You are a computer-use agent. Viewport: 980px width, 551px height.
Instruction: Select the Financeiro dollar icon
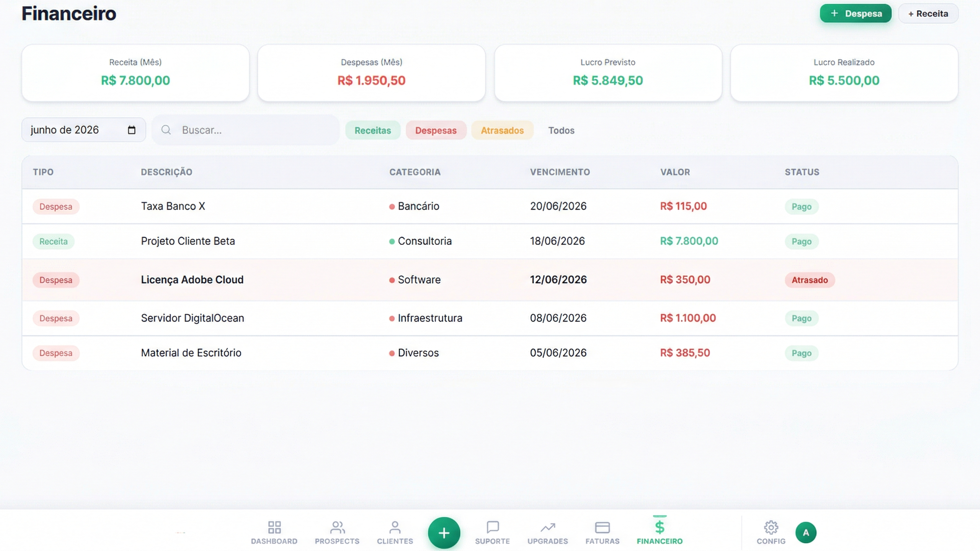(x=659, y=527)
